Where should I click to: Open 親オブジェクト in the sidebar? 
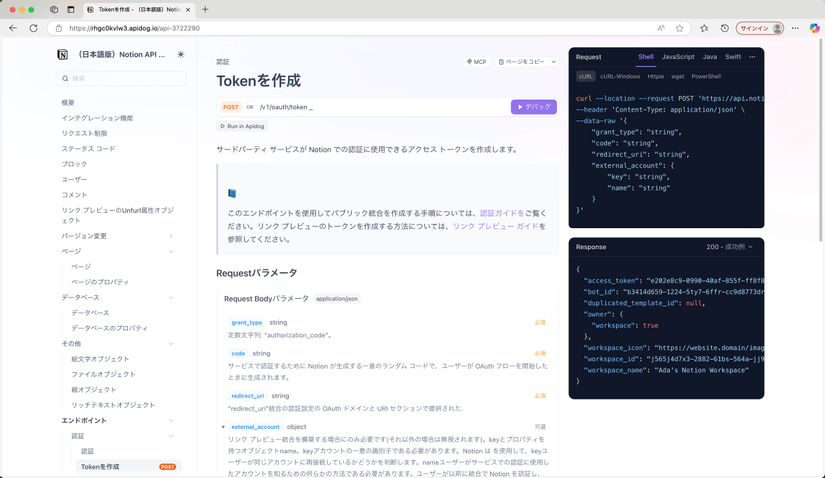coord(94,390)
